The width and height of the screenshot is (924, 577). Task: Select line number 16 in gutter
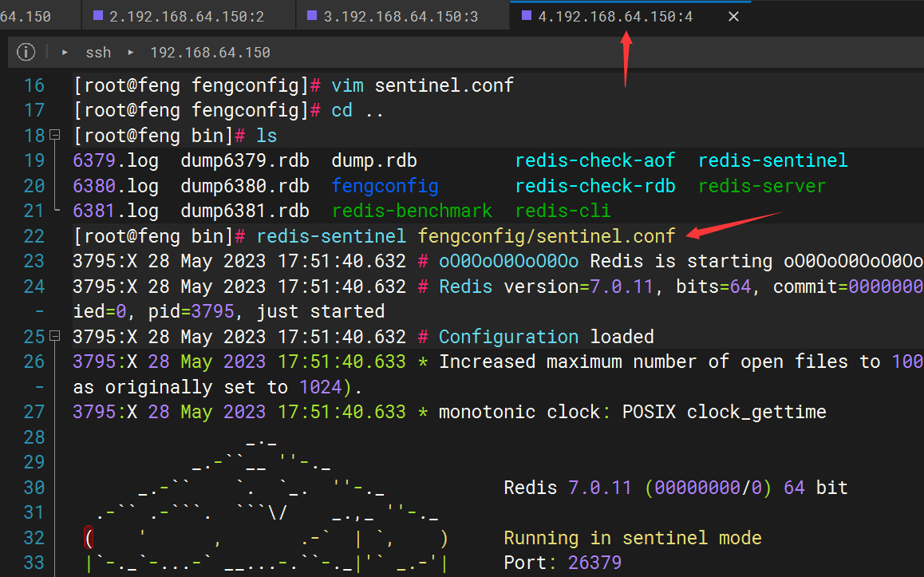34,85
